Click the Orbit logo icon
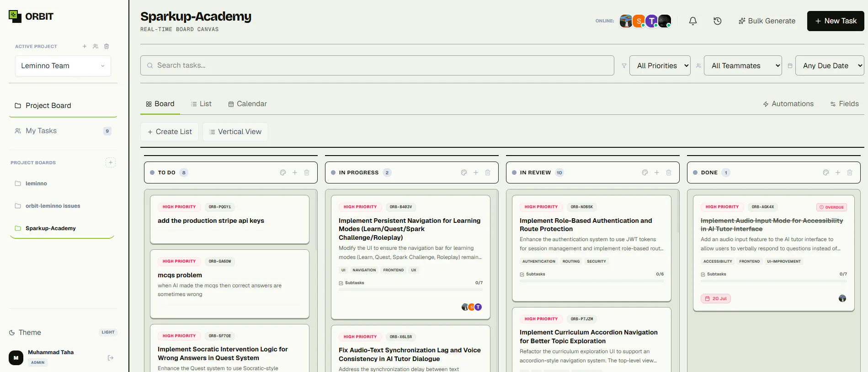 click(15, 16)
